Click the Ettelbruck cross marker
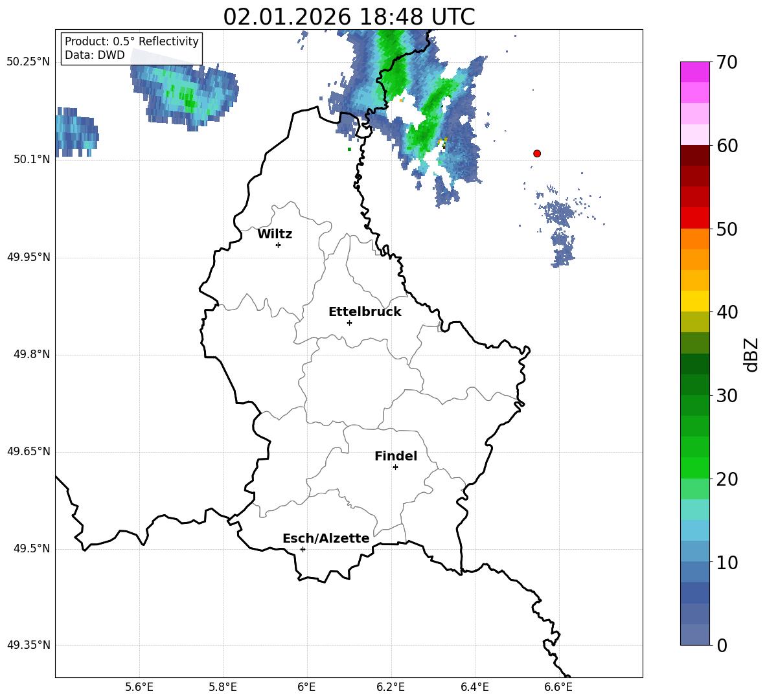767x700 pixels. [349, 322]
